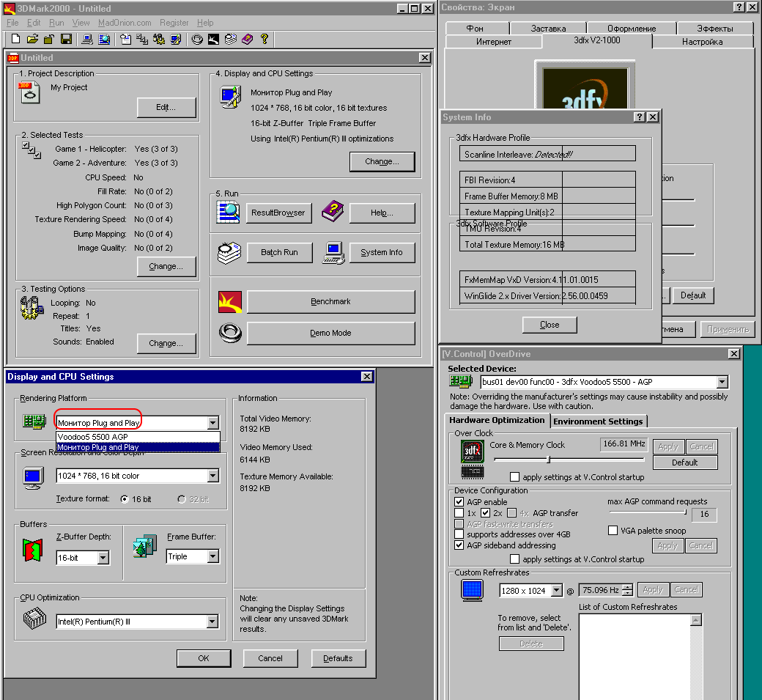
Task: Expand the Selected Device dropdown in V.Control
Action: point(722,382)
